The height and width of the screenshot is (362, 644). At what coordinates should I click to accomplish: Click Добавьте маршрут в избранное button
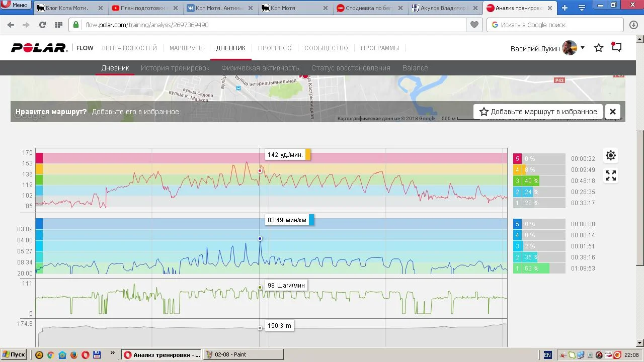pos(538,112)
